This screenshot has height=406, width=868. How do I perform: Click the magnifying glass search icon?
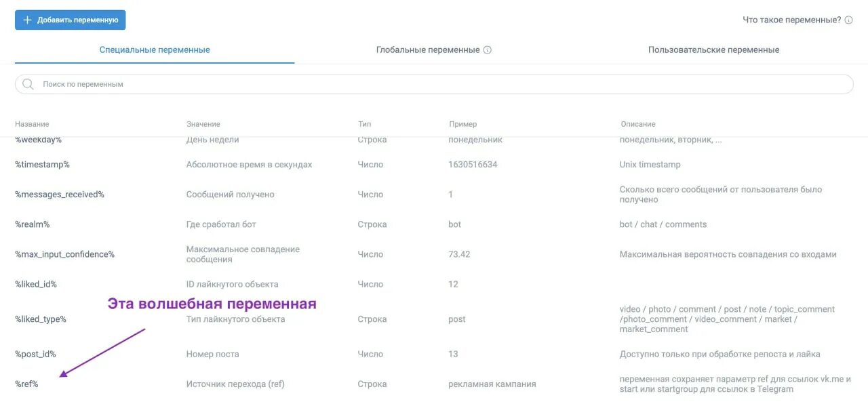pyautogui.click(x=27, y=83)
